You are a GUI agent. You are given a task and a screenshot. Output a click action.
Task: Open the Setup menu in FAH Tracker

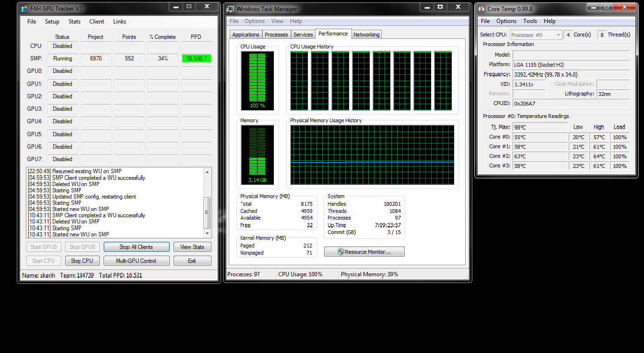[x=52, y=22]
